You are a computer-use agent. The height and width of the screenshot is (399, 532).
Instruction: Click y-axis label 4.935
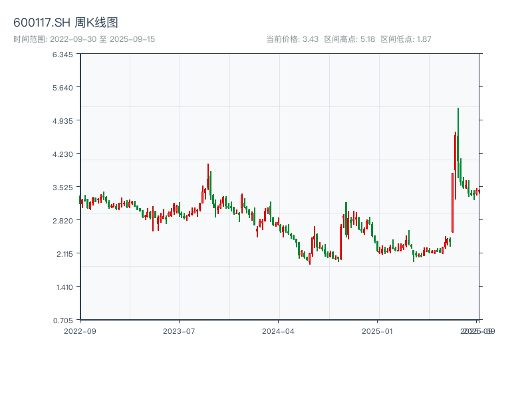[x=63, y=121]
